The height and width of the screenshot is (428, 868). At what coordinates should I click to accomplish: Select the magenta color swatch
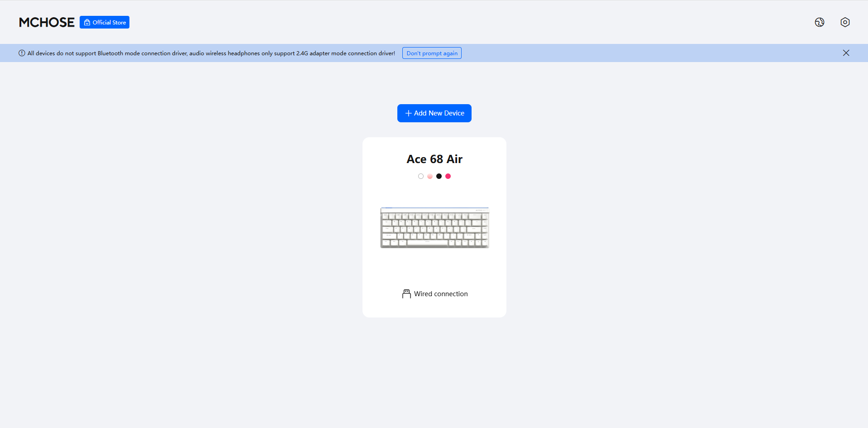(x=448, y=176)
